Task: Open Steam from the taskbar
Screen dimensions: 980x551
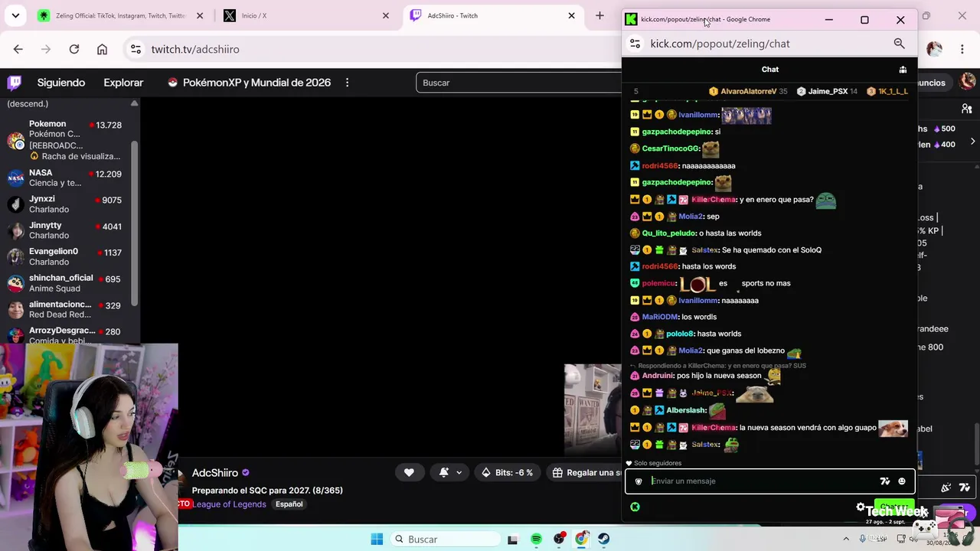Action: (604, 540)
